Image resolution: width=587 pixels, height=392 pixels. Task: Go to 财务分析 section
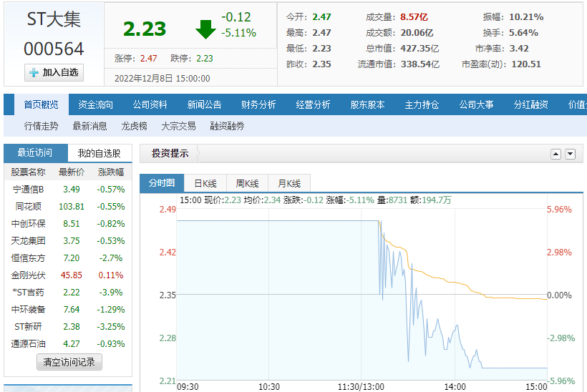[x=258, y=104]
